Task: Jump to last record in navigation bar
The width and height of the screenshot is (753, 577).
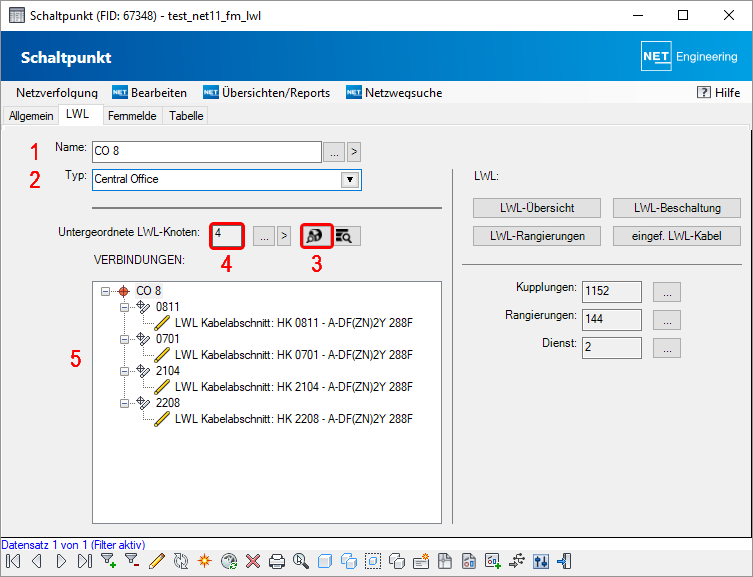Action: 84,562
